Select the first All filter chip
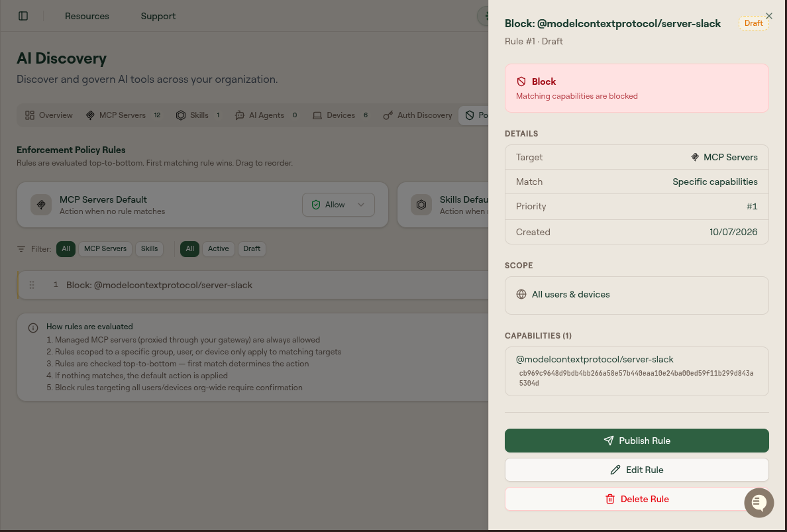This screenshot has width=787, height=532. pos(66,249)
